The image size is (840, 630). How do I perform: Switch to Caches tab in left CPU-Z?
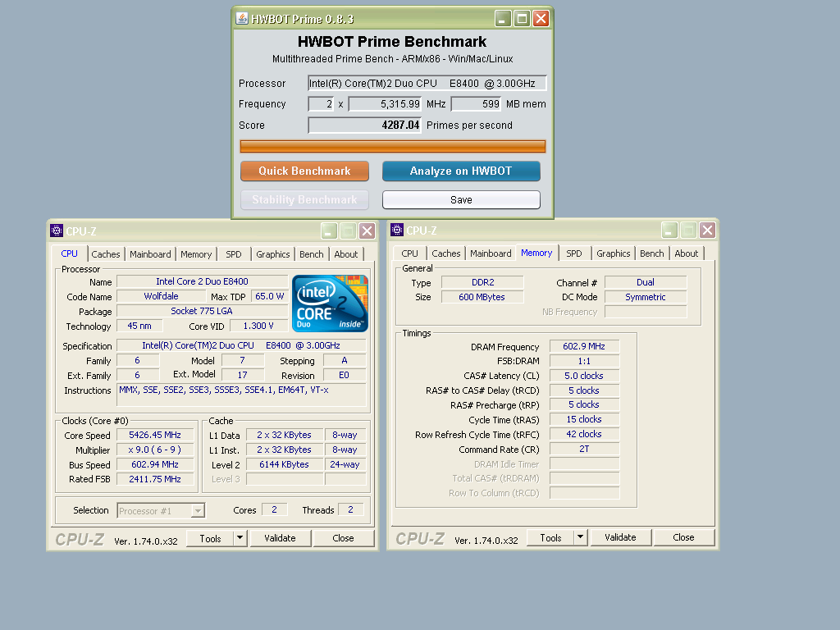[x=106, y=254]
